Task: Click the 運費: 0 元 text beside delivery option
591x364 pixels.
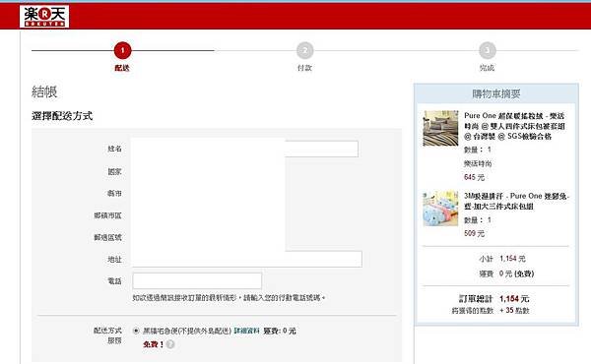Action: click(x=280, y=331)
